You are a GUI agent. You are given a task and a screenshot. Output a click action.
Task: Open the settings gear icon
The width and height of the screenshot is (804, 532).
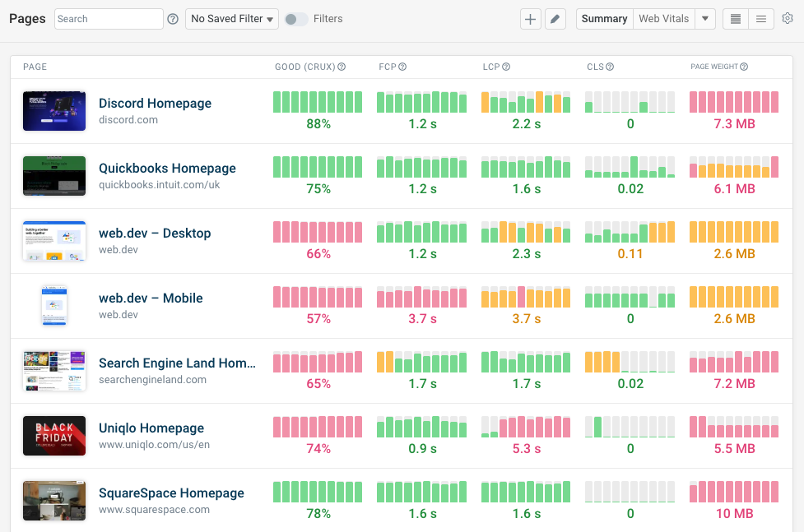pos(787,18)
